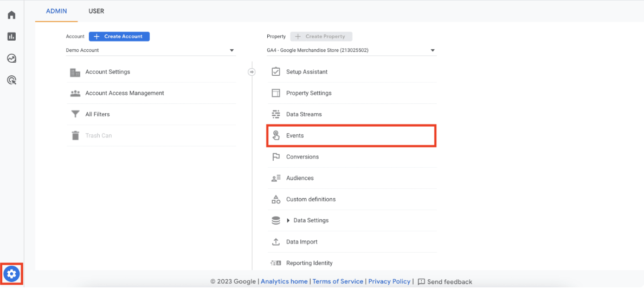Click the Conversions flag icon
This screenshot has width=644, height=289.
pyautogui.click(x=276, y=156)
